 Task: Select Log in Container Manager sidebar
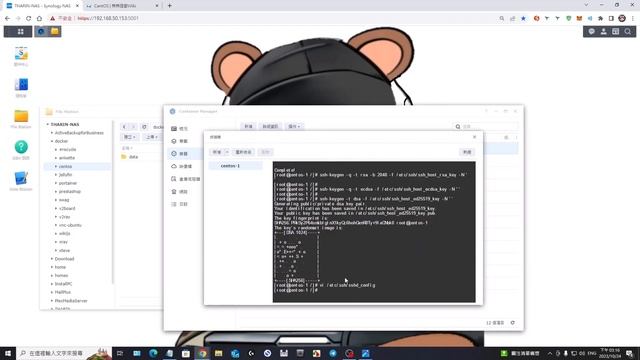180,204
